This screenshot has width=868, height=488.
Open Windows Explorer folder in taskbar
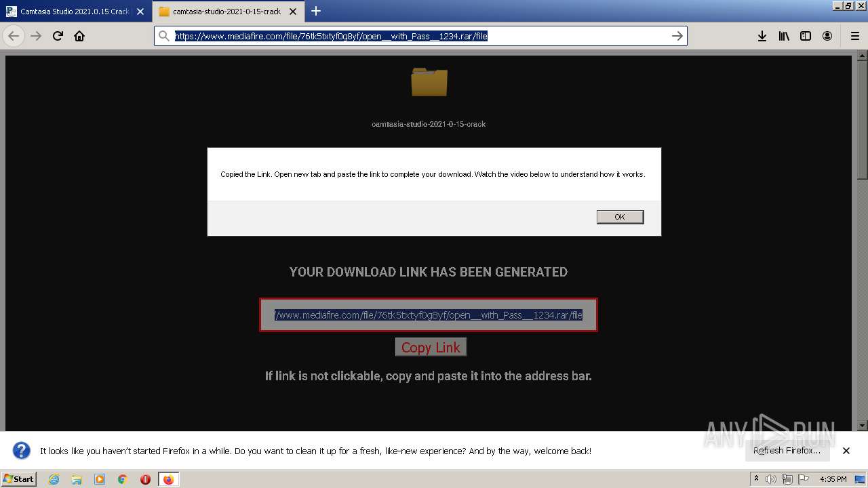coord(77,479)
